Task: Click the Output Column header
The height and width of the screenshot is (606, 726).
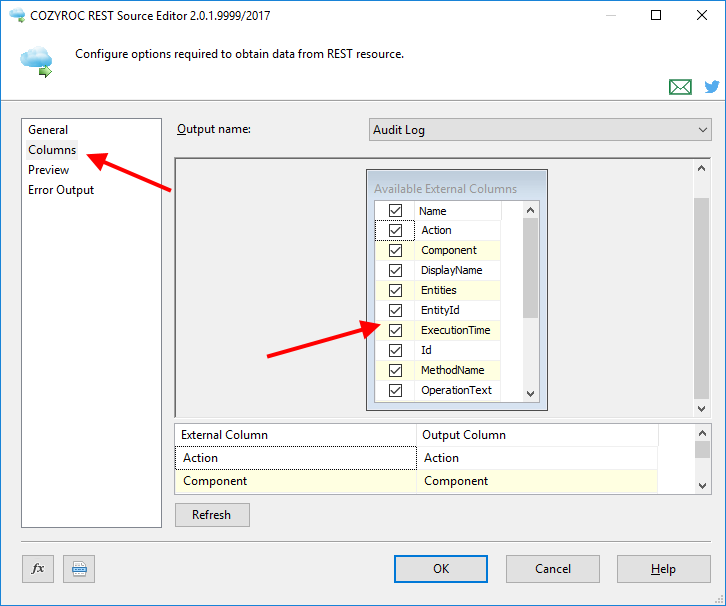Action: tap(537, 435)
